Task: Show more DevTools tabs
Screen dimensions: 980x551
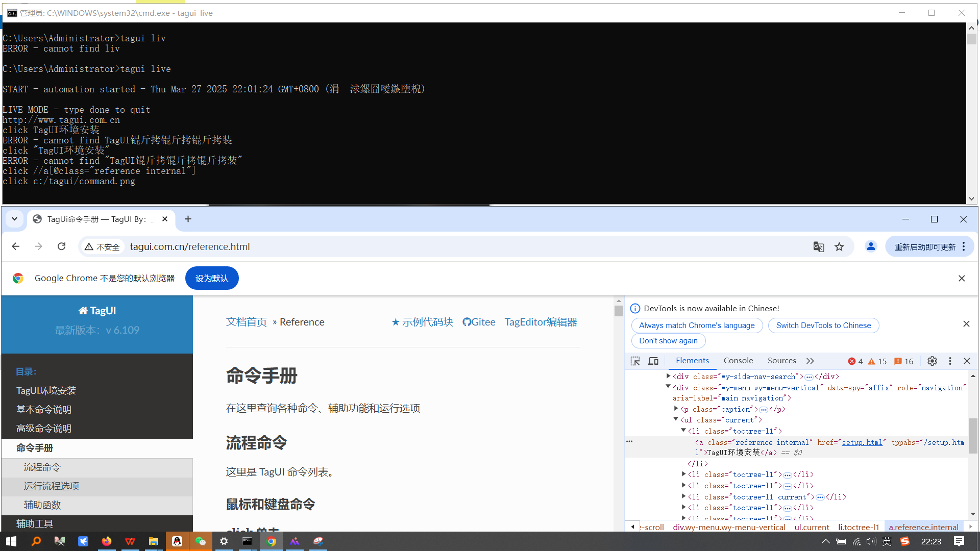Action: [x=810, y=361]
